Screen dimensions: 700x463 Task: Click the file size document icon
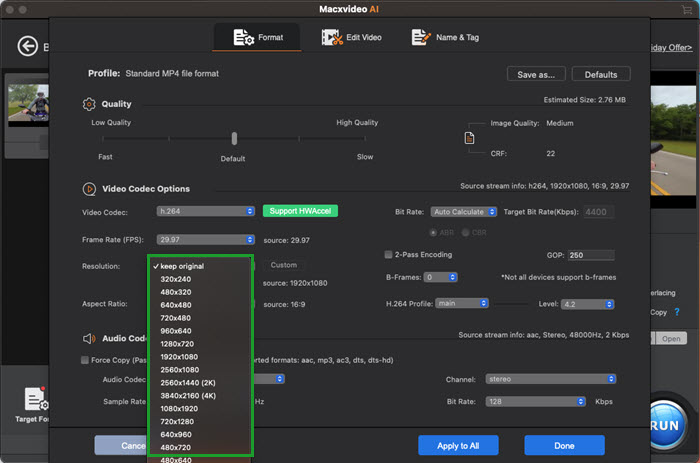pos(469,138)
